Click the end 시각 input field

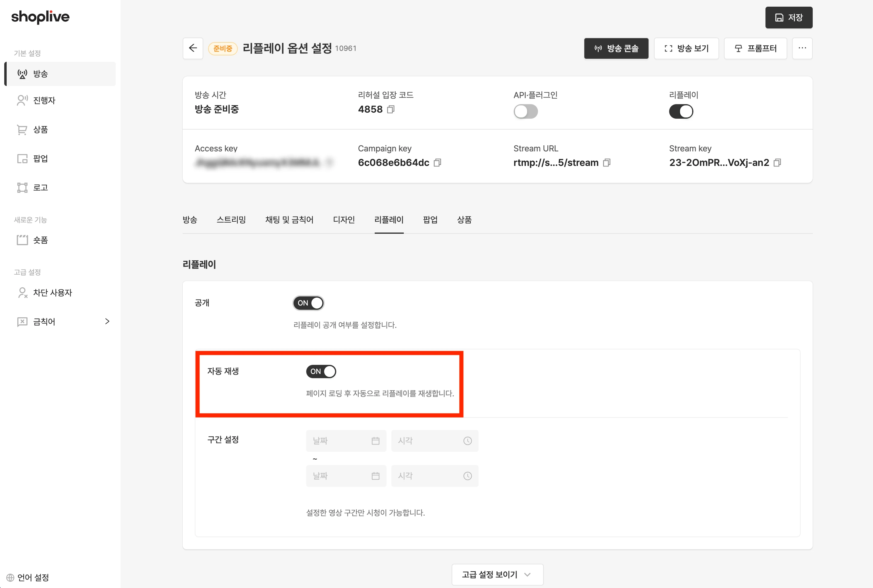[434, 476]
